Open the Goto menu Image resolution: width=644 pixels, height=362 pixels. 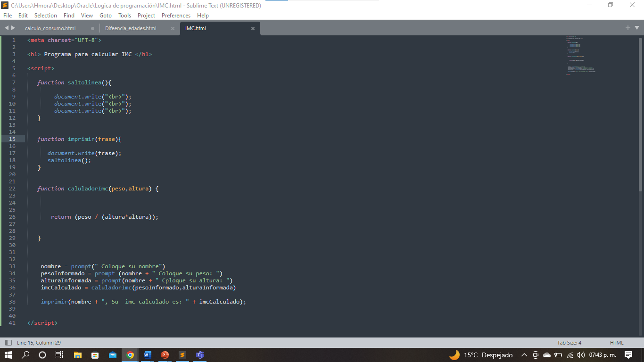point(106,16)
